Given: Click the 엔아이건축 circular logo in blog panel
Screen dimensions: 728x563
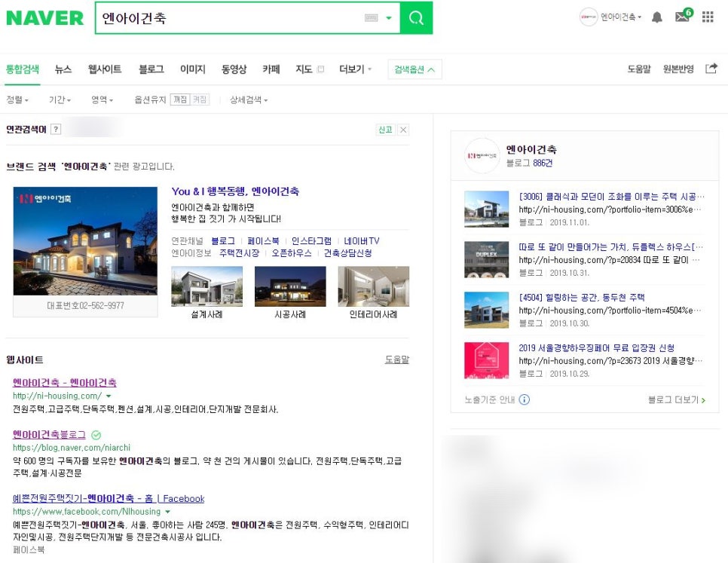Looking at the screenshot, I should click(482, 155).
